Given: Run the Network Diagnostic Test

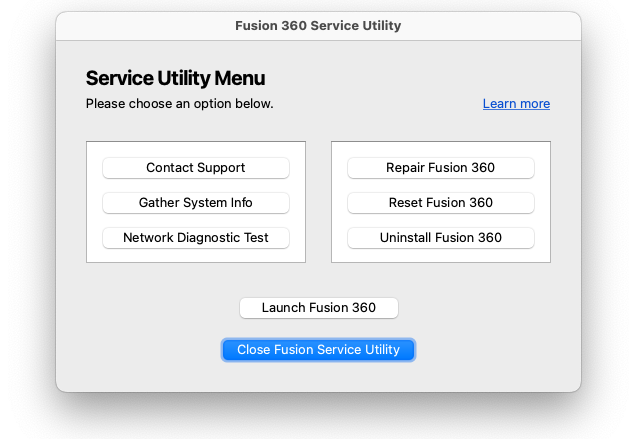Looking at the screenshot, I should click(196, 238).
